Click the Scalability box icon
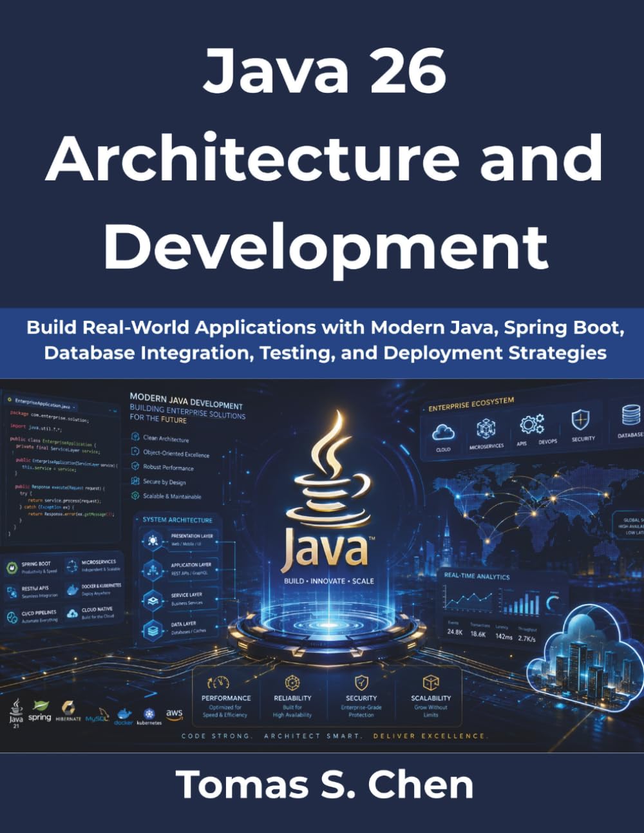Screen dimensions: 644x833 coord(431,682)
